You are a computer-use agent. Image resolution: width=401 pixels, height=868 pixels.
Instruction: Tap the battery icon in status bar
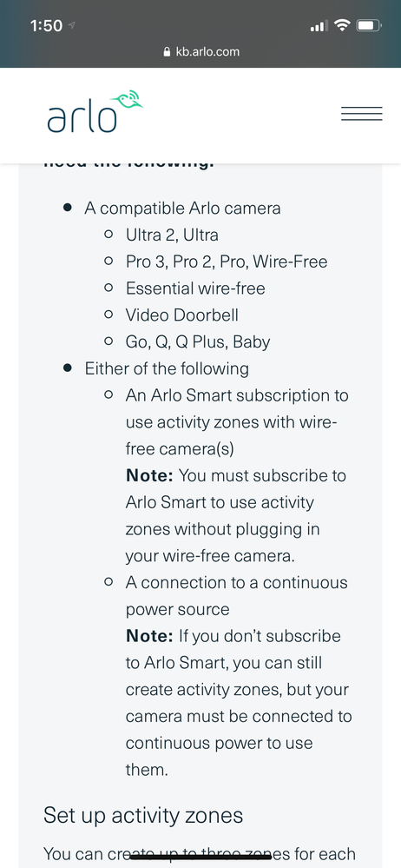(369, 25)
